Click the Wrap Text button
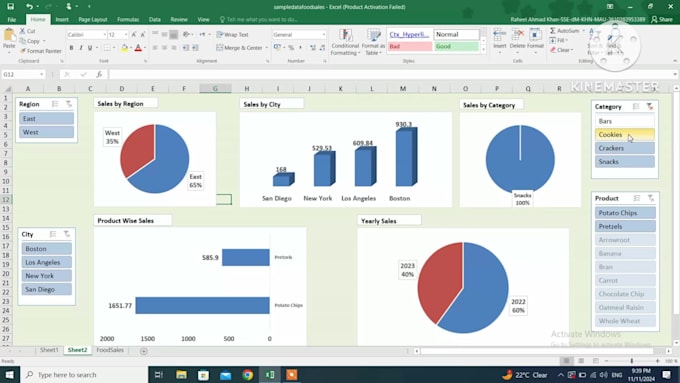The height and width of the screenshot is (383, 680). (232, 34)
